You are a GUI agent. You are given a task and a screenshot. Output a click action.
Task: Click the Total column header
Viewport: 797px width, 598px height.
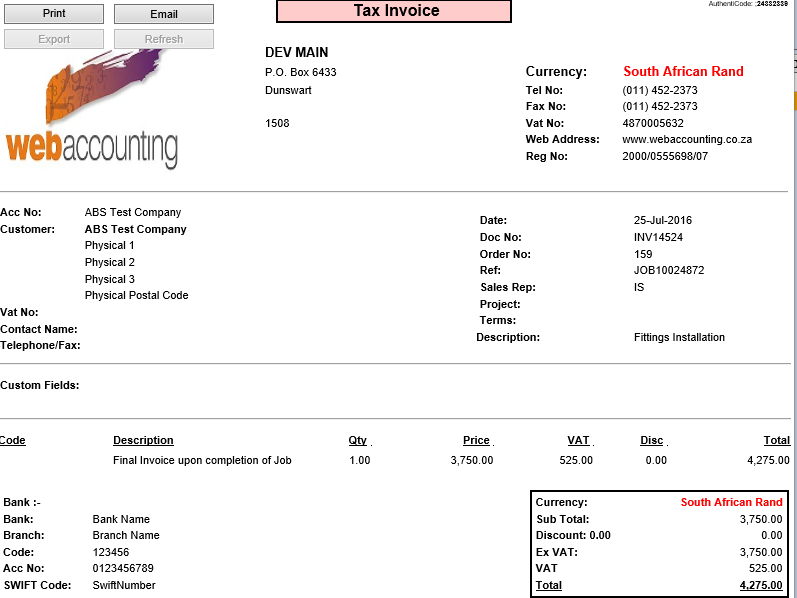click(x=776, y=440)
